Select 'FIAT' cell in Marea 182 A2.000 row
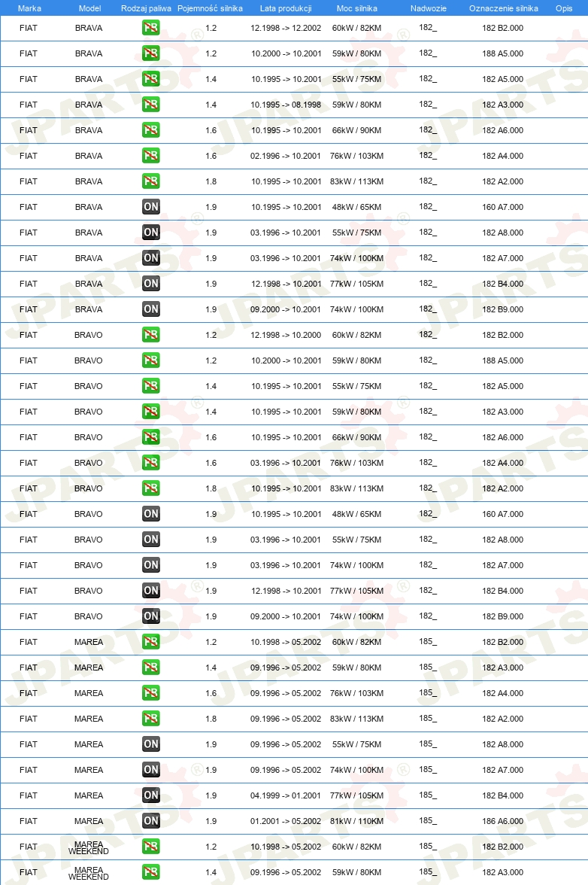The width and height of the screenshot is (588, 885). click(x=28, y=719)
